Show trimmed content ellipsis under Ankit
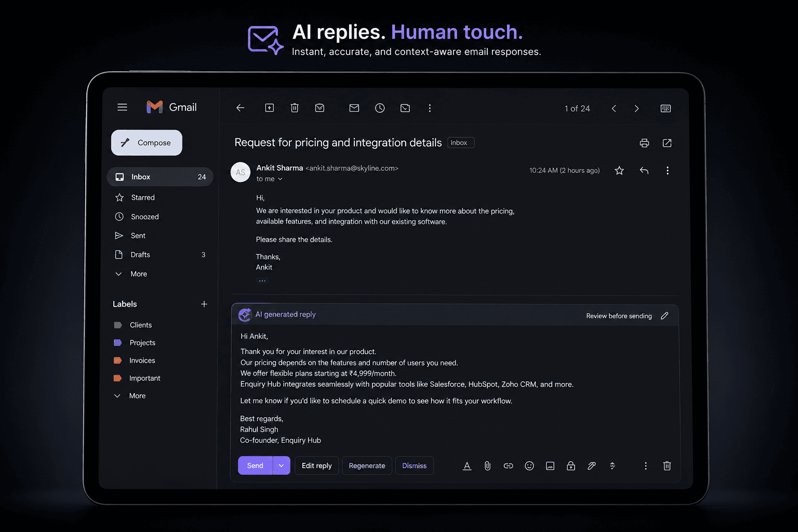The image size is (798, 532). click(x=262, y=281)
